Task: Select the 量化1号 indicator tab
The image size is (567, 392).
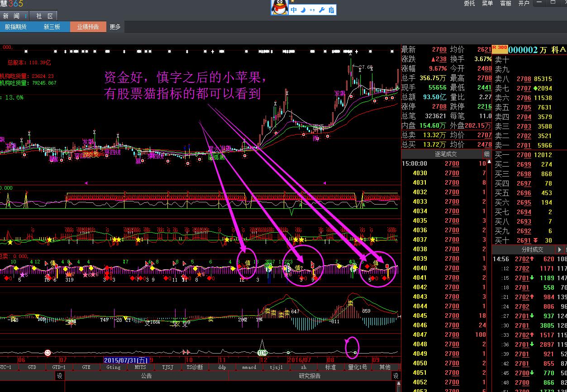Action: pyautogui.click(x=357, y=367)
